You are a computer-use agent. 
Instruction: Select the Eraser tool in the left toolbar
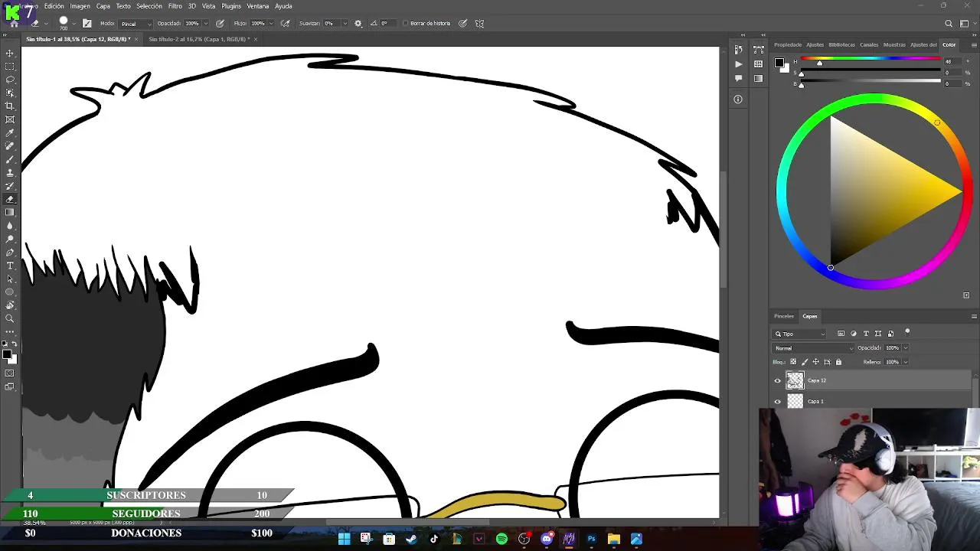10,199
